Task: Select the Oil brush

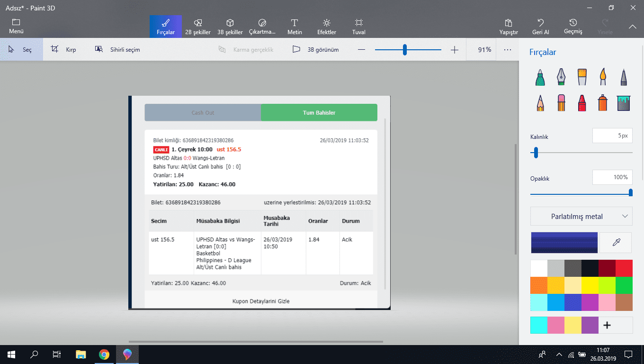Action: click(582, 77)
